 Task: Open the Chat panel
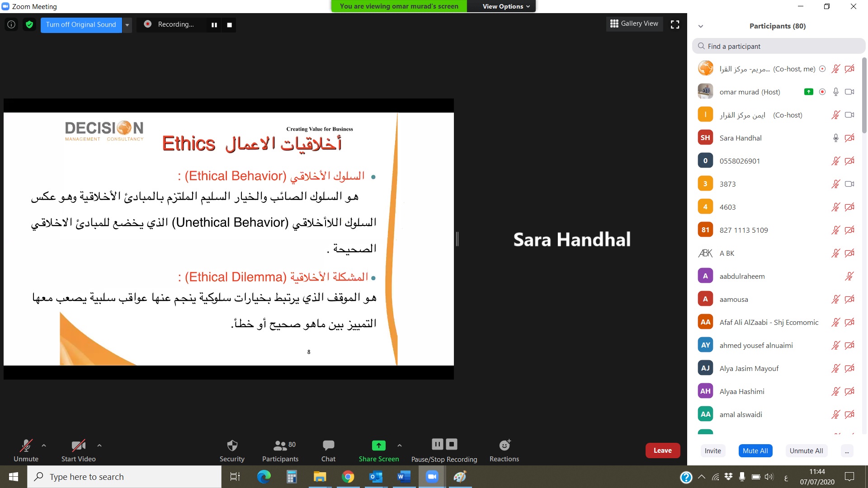328,450
